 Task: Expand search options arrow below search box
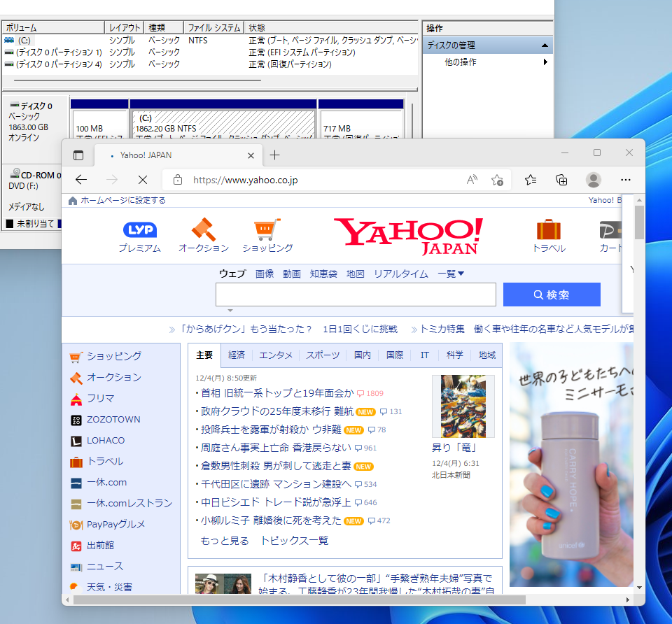click(x=230, y=311)
